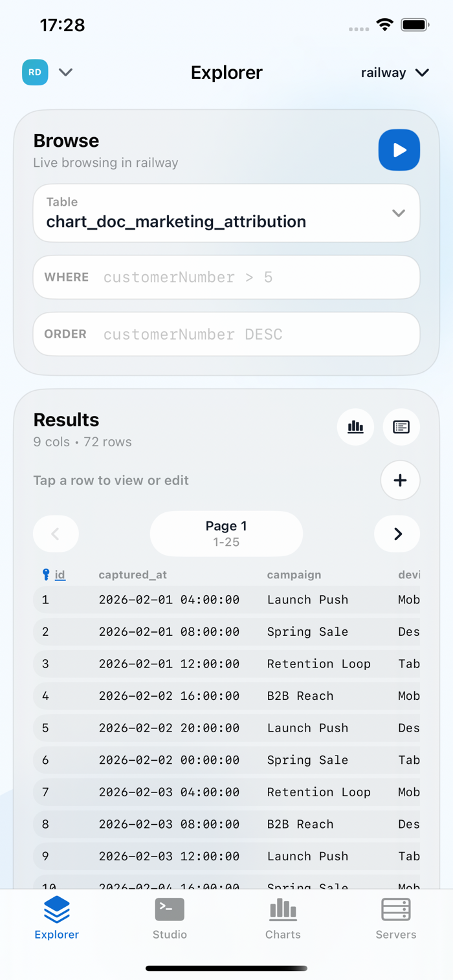Open the Table selector dropdown
This screenshot has width=453, height=980.
[x=226, y=213]
